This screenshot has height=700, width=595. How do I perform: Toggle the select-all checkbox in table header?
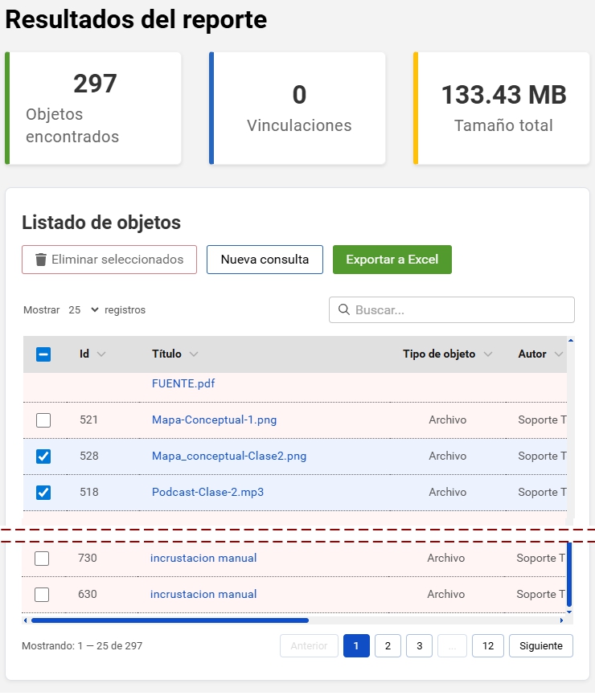pyautogui.click(x=43, y=354)
